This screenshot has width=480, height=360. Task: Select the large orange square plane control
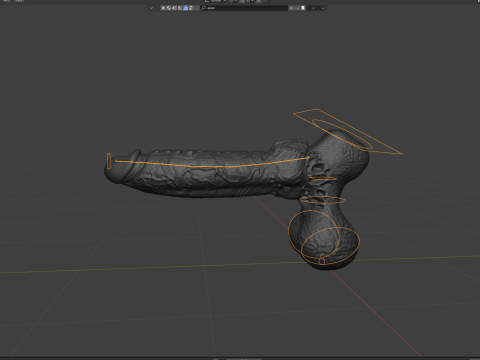click(348, 131)
